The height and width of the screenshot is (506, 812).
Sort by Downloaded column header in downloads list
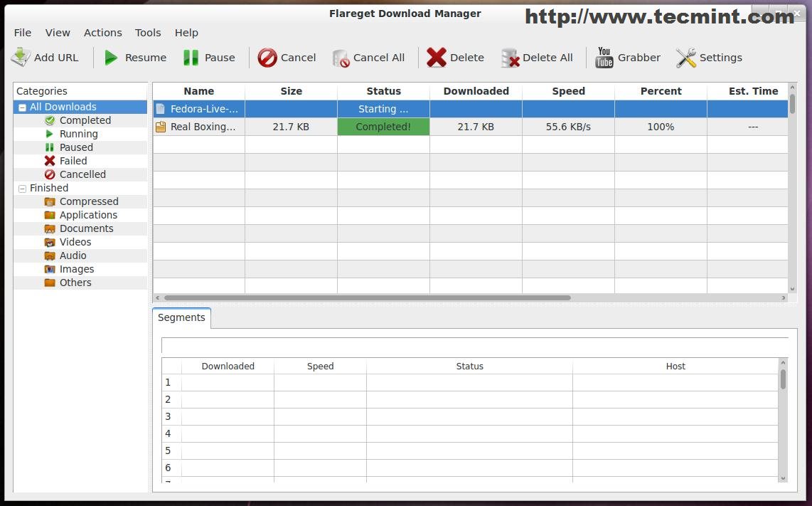point(476,91)
